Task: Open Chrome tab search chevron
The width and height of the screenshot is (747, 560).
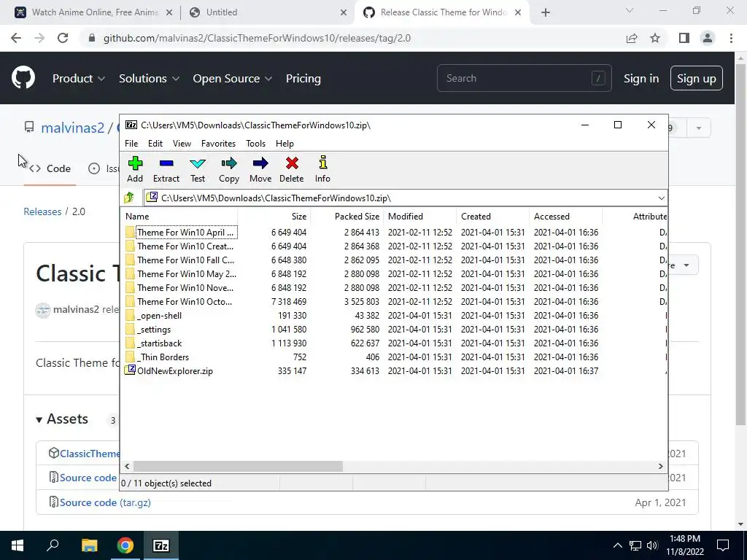Action: pyautogui.click(x=630, y=10)
